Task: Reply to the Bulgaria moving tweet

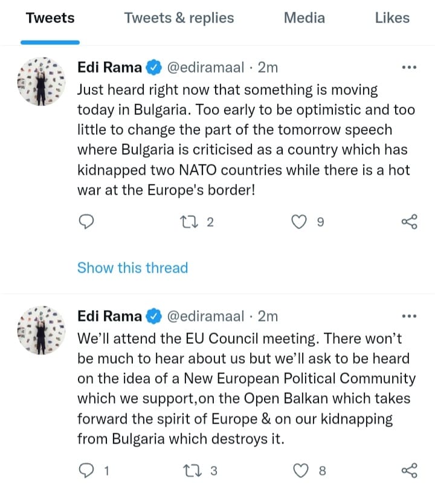Action: coord(87,222)
